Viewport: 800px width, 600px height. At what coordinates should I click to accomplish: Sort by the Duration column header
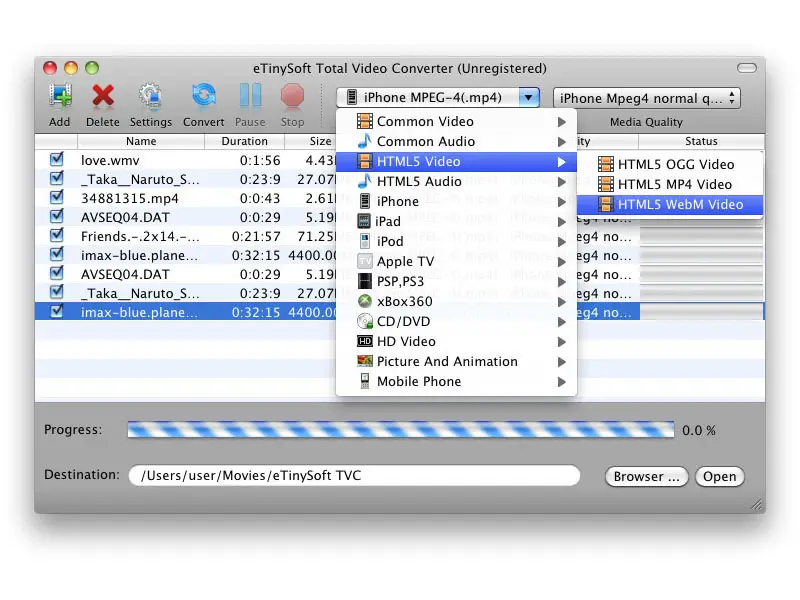244,141
